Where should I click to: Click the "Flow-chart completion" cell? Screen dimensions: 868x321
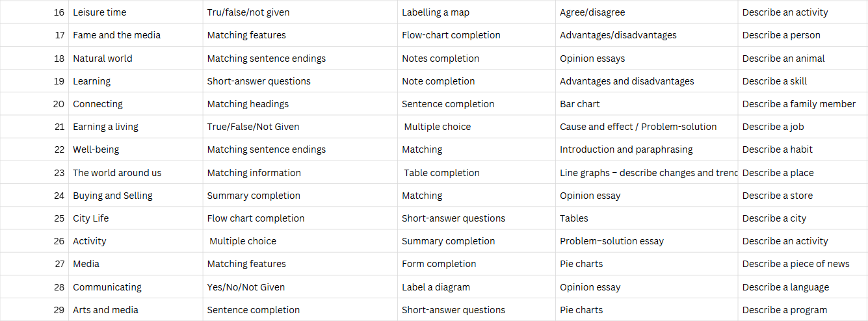point(451,35)
